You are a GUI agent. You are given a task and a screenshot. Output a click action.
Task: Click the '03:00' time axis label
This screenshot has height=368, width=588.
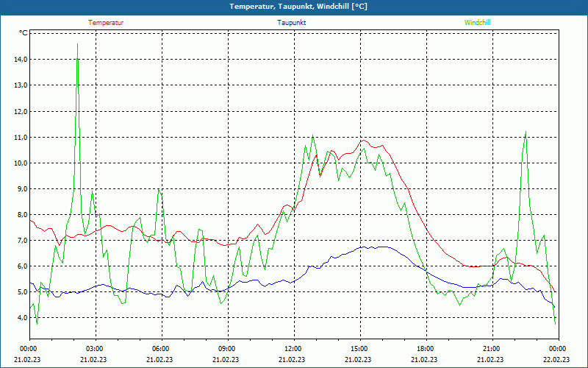point(93,349)
